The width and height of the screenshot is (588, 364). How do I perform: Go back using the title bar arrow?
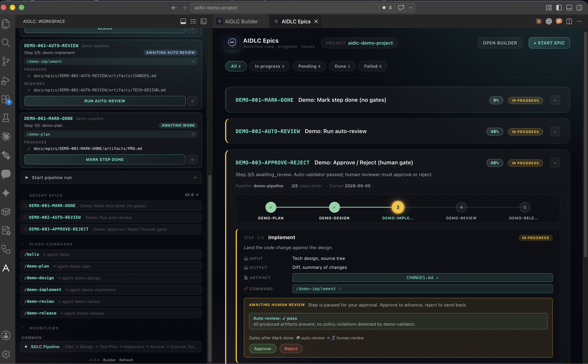[x=174, y=8]
